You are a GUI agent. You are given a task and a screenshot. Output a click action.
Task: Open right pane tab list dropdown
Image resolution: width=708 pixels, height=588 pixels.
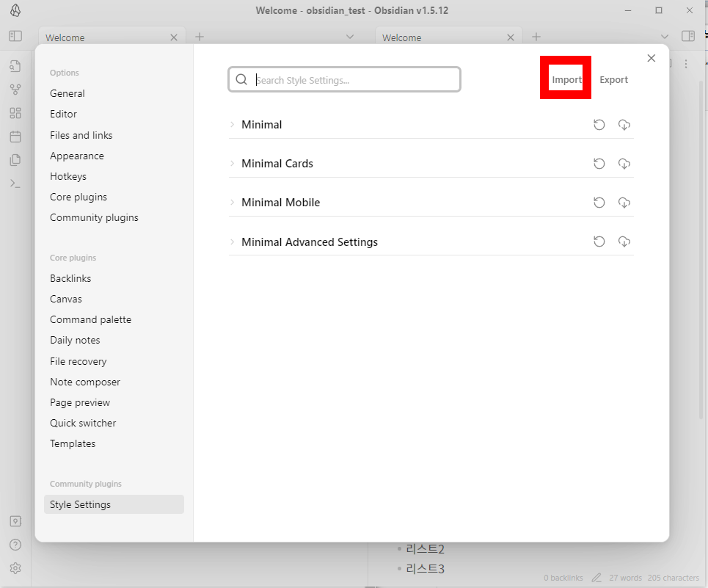coord(664,37)
